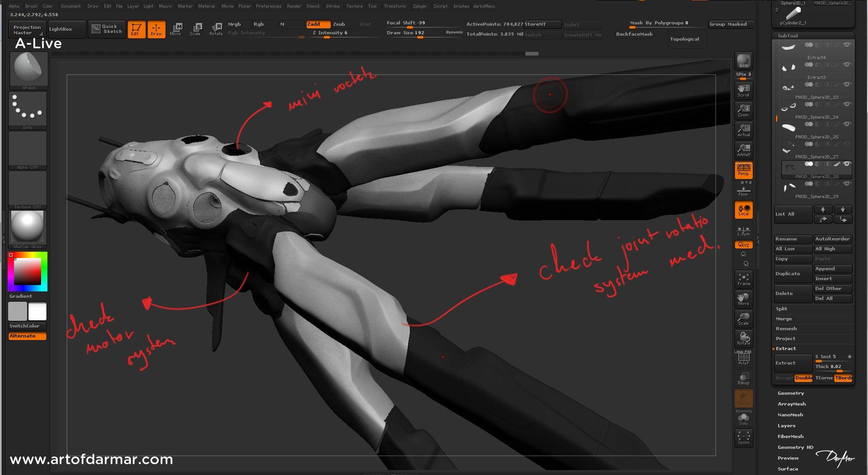
Task: Click the Delete subtool button
Action: point(793,294)
